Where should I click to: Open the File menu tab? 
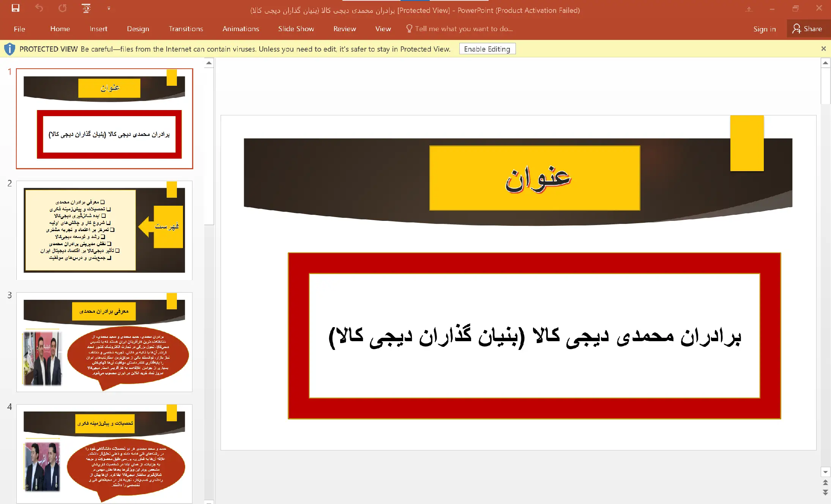click(19, 29)
